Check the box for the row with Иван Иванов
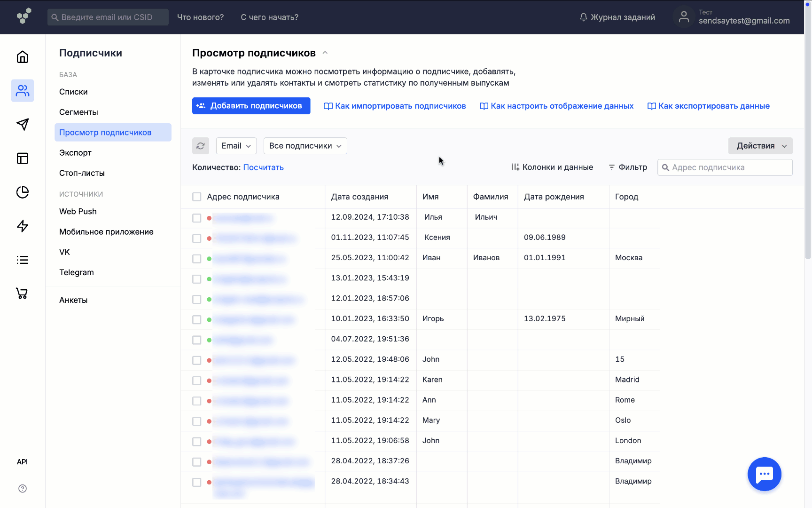The image size is (812, 508). pos(197,259)
